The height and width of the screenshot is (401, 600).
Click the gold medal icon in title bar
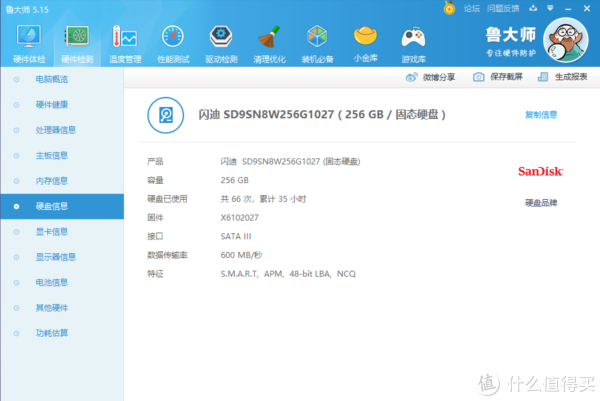pos(449,8)
